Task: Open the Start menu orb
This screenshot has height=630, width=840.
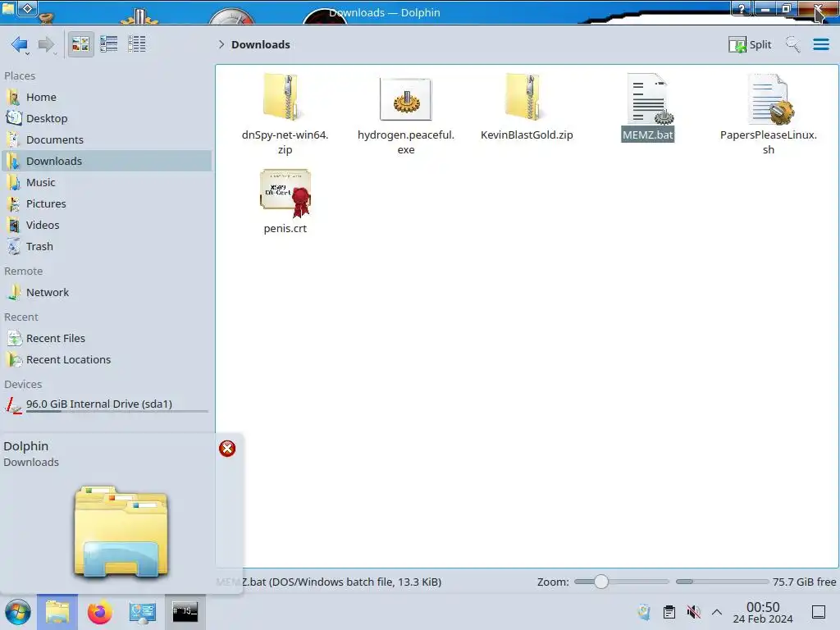Action: click(x=18, y=612)
